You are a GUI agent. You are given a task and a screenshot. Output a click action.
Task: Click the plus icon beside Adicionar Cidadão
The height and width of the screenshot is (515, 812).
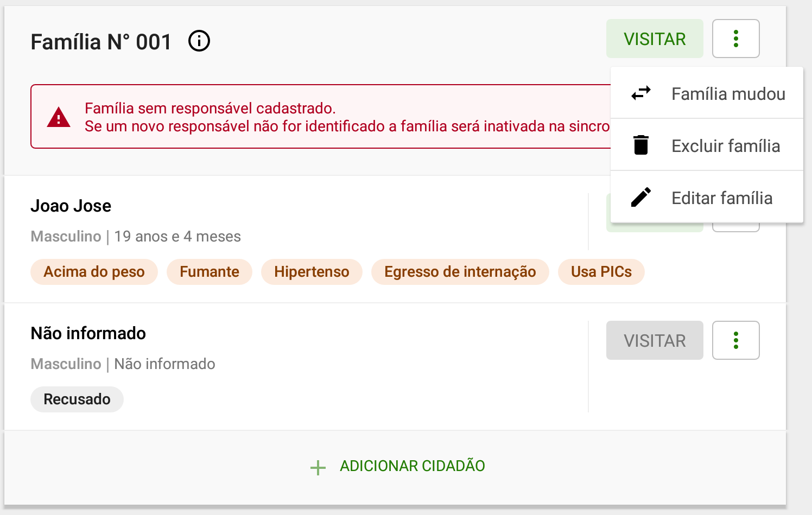(x=318, y=467)
